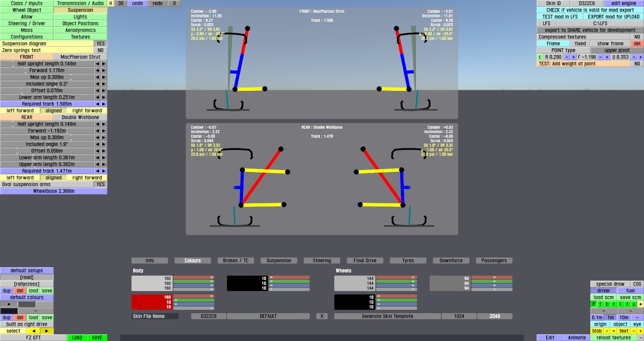The image size is (644, 341).
Task: Increase Included angle 1.9° with right arrow
Action: [x=104, y=144]
